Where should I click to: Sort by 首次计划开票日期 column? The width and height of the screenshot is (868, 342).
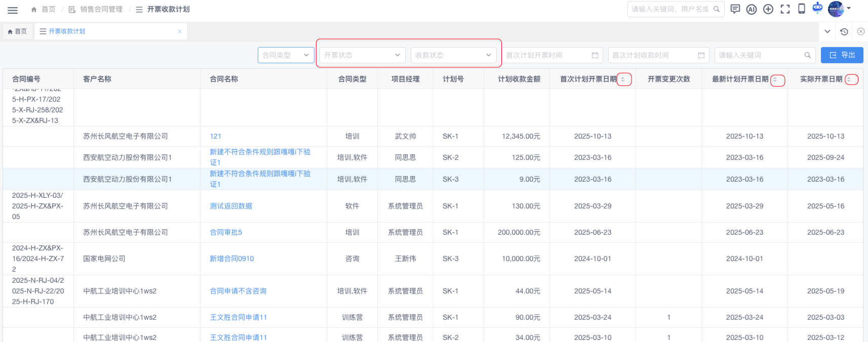coord(623,79)
